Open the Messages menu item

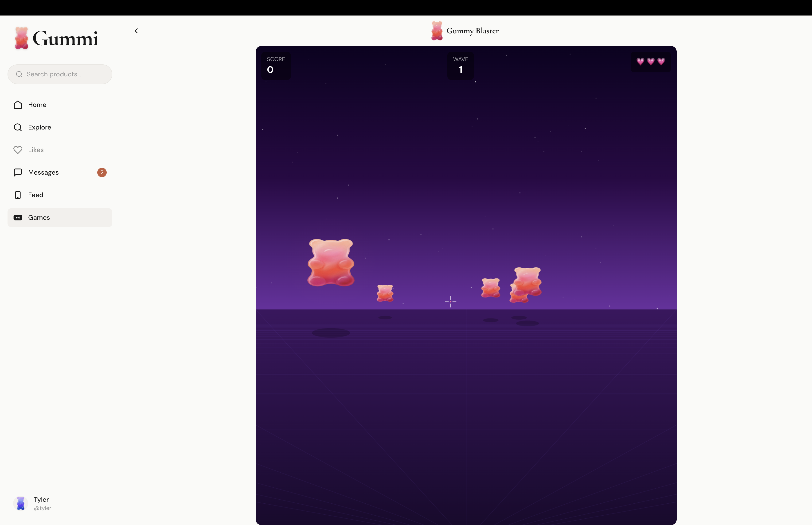point(43,172)
